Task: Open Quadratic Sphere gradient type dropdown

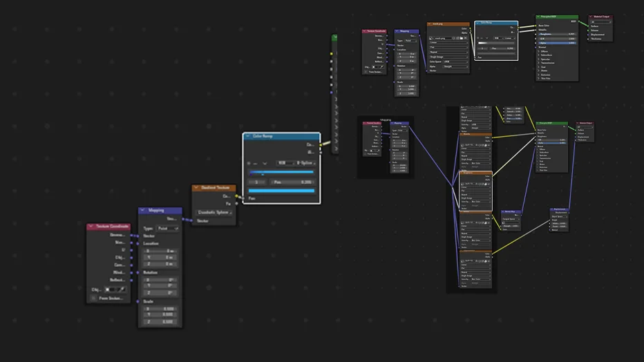Action: [214, 212]
